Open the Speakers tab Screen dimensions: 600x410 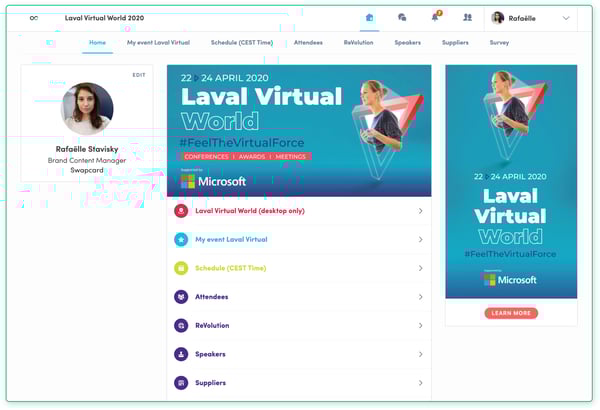pyautogui.click(x=408, y=42)
